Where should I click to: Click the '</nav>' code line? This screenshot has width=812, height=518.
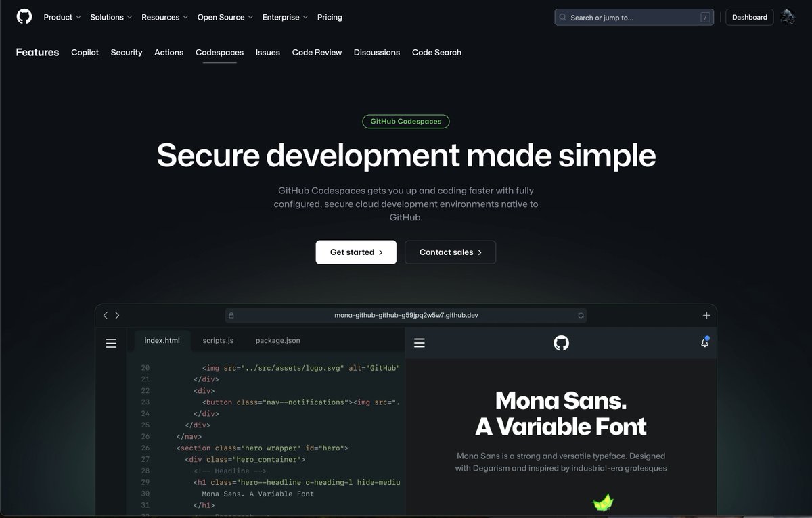tap(189, 436)
